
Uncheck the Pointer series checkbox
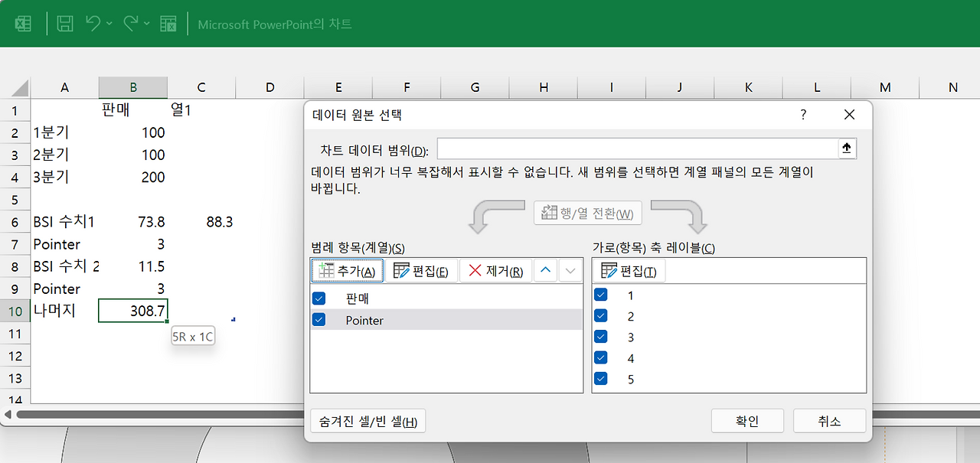(x=319, y=320)
